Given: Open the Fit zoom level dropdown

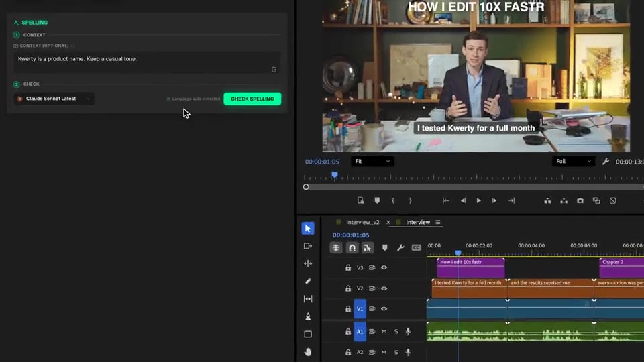Looking at the screenshot, I should tap(372, 162).
